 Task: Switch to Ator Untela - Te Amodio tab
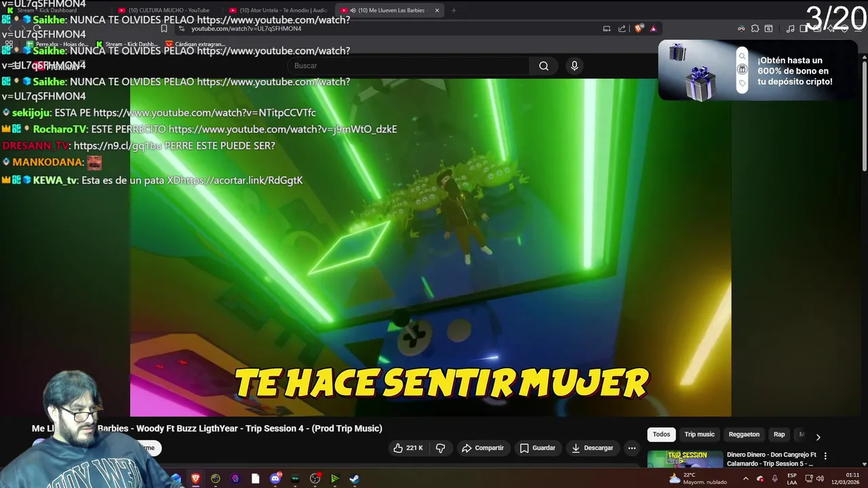tap(279, 10)
